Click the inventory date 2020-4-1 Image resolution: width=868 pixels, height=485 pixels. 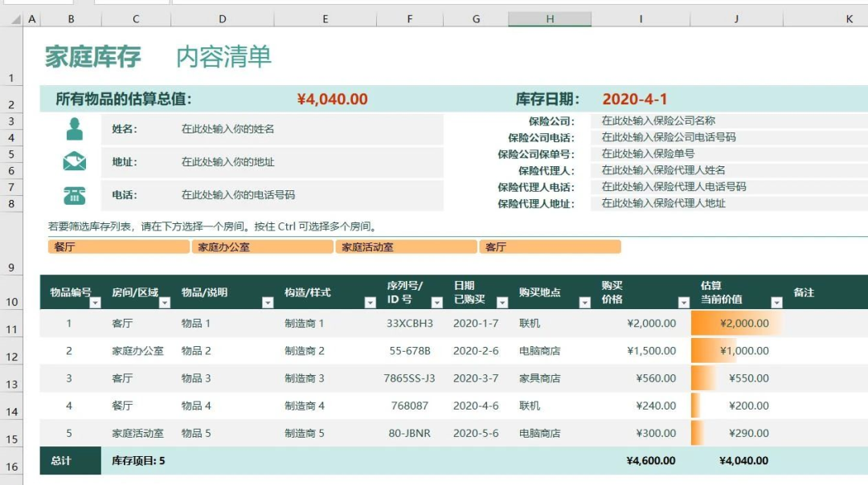pyautogui.click(x=634, y=99)
